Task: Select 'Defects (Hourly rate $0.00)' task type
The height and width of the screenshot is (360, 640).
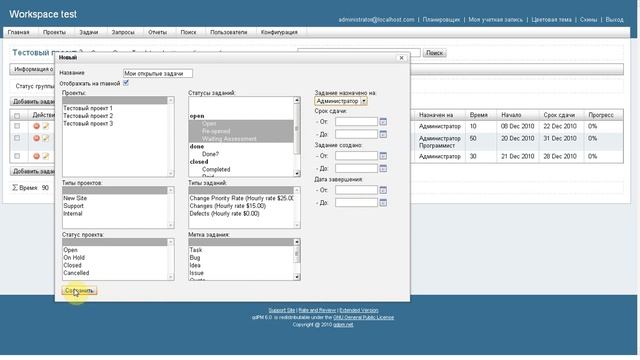Action: pos(224,213)
